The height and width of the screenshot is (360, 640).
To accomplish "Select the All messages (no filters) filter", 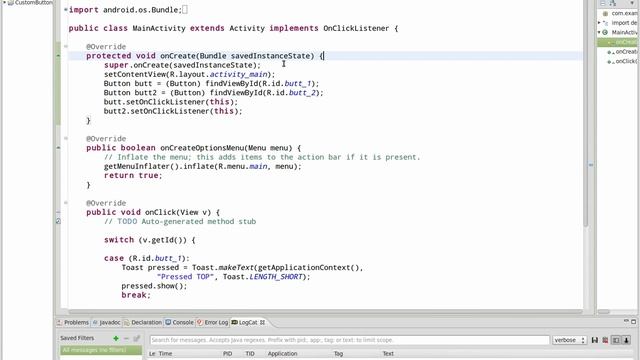I will tap(101, 350).
